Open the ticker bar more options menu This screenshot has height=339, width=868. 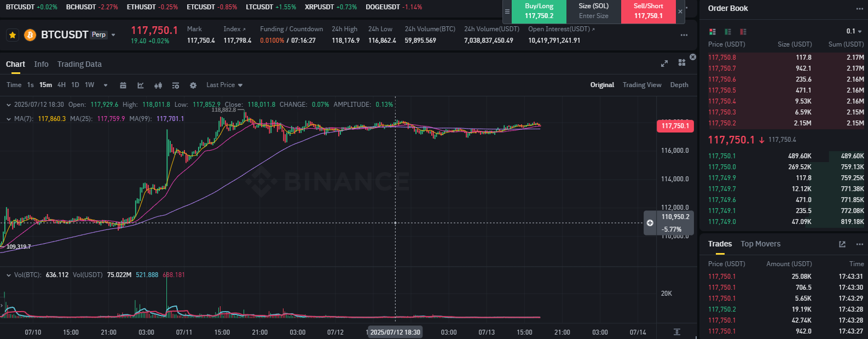(x=684, y=35)
